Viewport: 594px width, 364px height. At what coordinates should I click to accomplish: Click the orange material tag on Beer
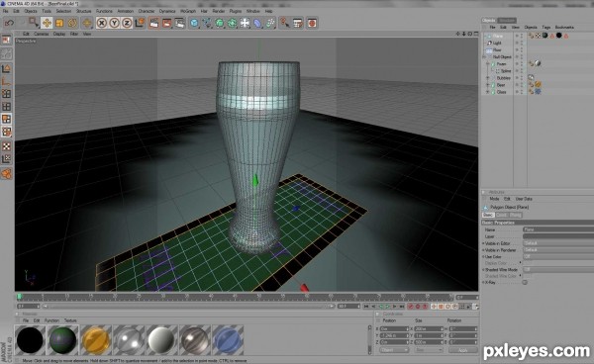(x=538, y=85)
